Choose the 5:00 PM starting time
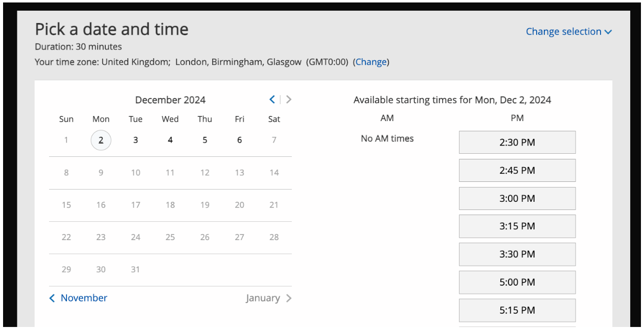 tap(517, 283)
